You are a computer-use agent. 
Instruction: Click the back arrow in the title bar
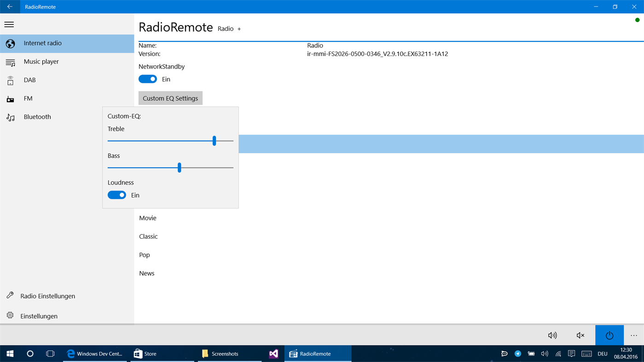tap(9, 6)
